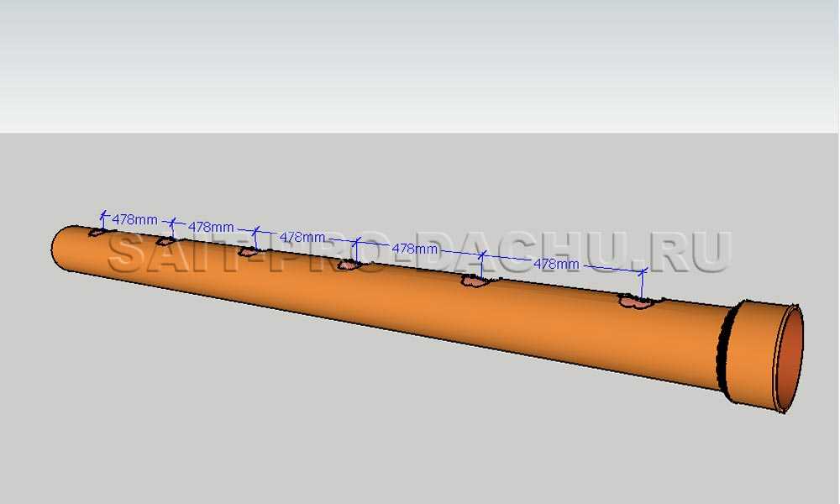The width and height of the screenshot is (840, 504).
Task: Click the dimension tick mark above the last hole
Action: tap(643, 272)
